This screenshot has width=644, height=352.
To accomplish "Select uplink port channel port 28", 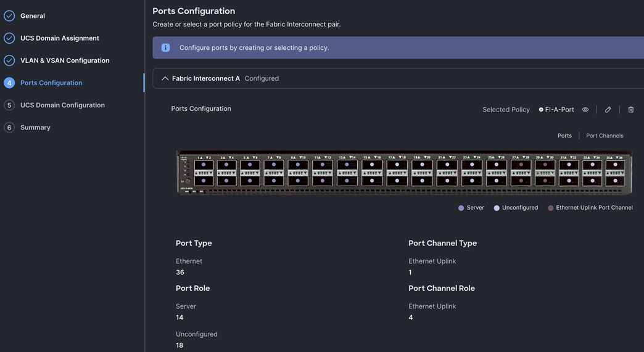I will [521, 181].
